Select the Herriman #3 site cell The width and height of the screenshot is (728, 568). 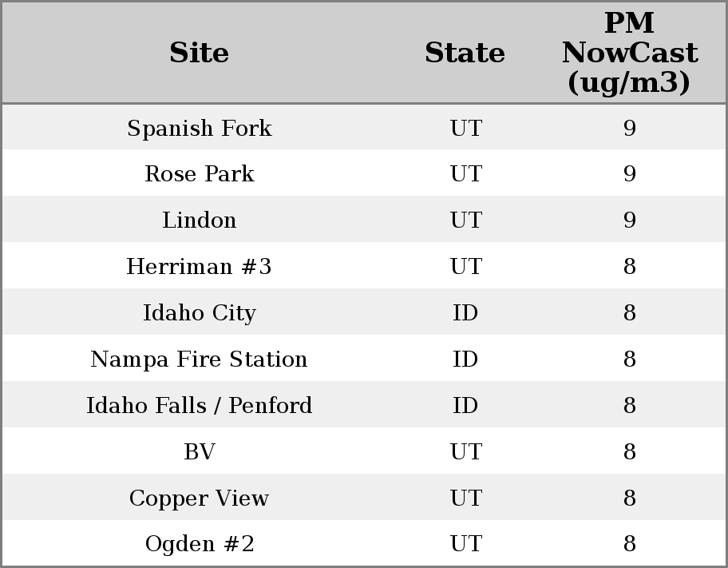[x=199, y=267]
